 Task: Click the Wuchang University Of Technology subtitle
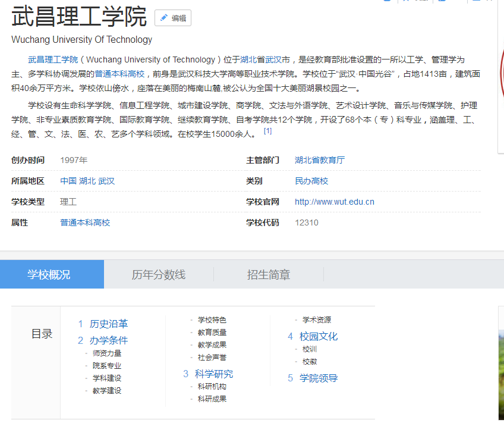(x=81, y=40)
